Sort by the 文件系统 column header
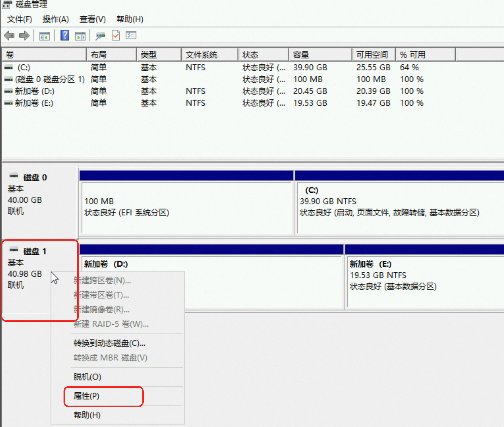The width and height of the screenshot is (504, 427). pos(210,55)
